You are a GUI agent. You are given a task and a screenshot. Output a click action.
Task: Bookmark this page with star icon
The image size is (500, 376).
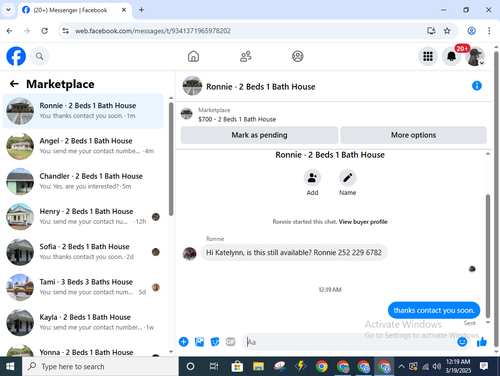(x=447, y=31)
